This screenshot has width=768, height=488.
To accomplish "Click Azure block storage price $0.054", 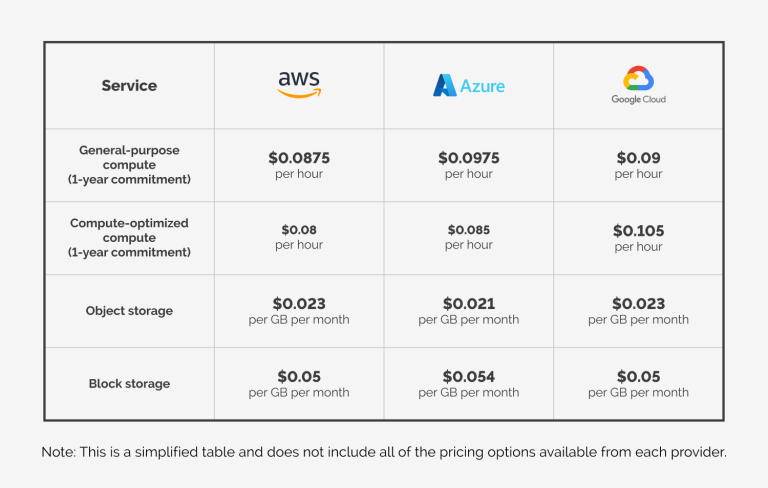I will pyautogui.click(x=468, y=377).
